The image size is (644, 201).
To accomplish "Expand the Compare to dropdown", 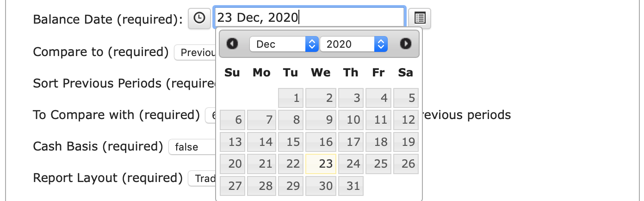I will click(195, 52).
